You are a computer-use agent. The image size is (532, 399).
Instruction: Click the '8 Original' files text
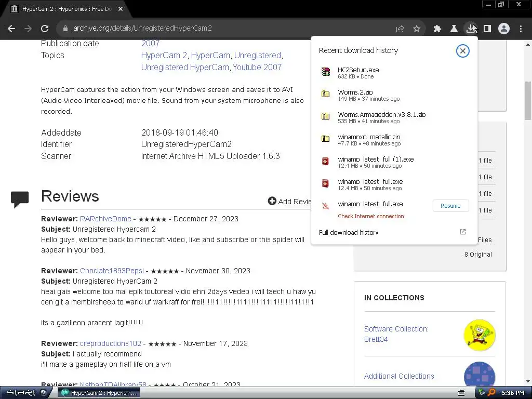pos(478,255)
